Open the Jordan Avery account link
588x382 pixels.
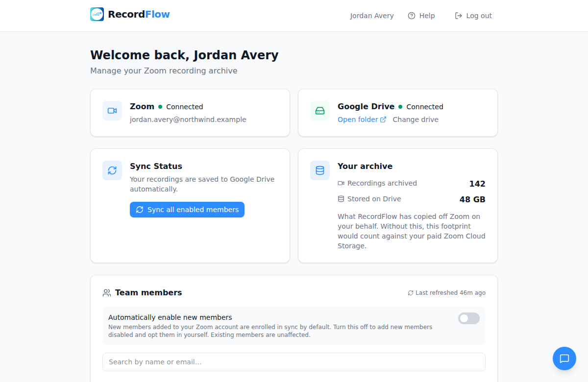(x=372, y=16)
